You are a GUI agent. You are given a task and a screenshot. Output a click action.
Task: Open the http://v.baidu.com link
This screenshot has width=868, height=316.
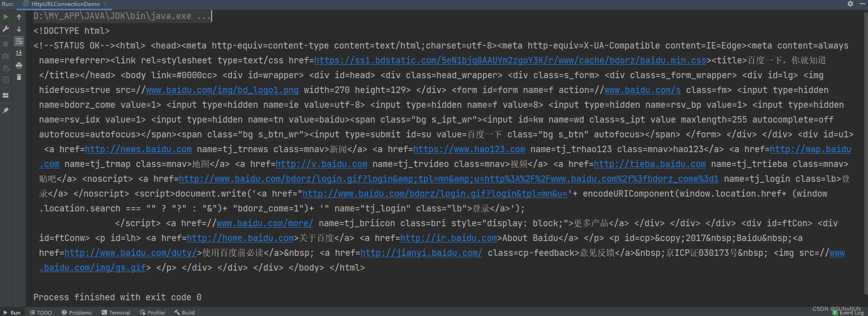pyautogui.click(x=321, y=164)
